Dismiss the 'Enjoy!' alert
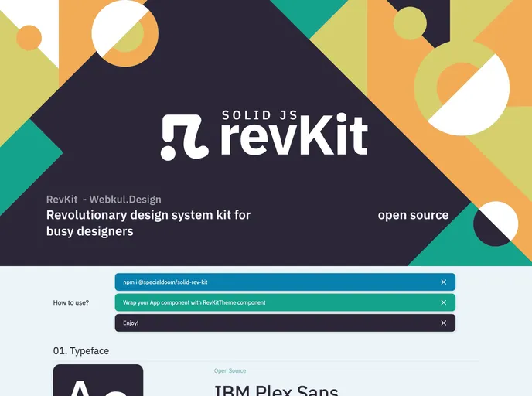The image size is (532, 396). tap(443, 323)
